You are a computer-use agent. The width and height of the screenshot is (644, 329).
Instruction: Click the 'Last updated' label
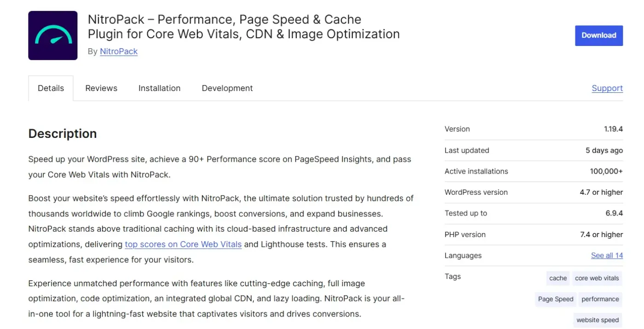467,150
